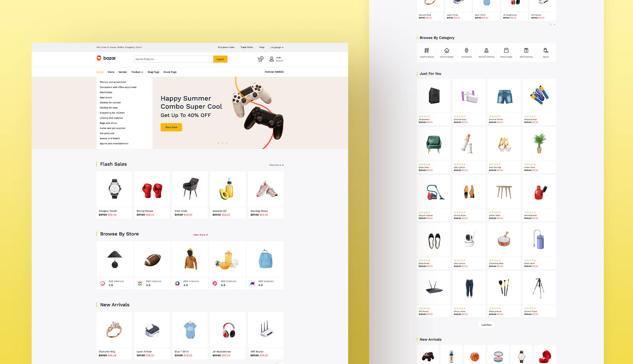Select the Home & Garden house icon

point(447,51)
